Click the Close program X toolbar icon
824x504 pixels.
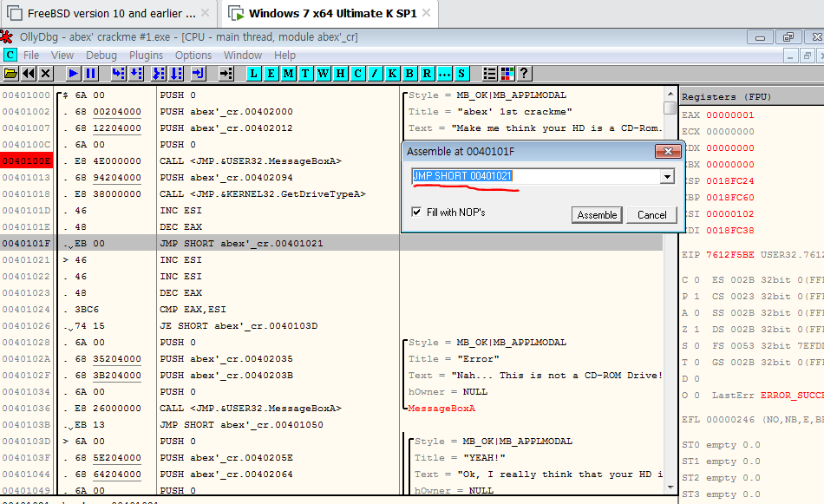[x=46, y=74]
